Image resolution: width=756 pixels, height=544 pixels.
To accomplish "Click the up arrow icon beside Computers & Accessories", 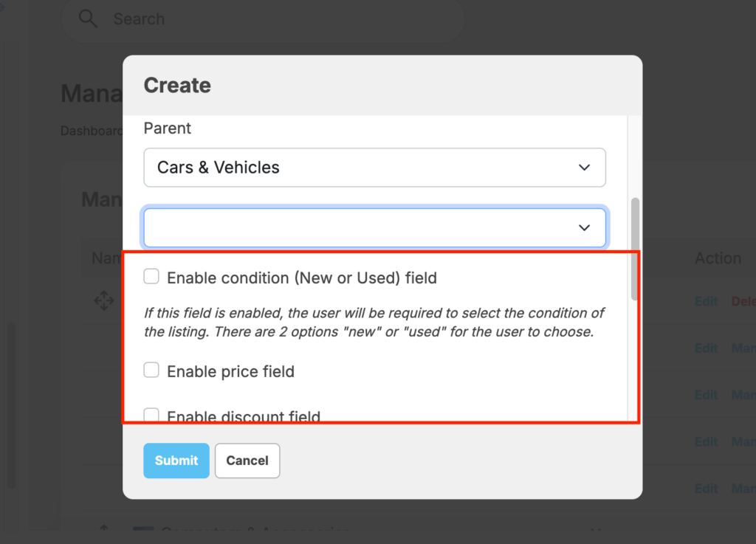I will 104,529.
